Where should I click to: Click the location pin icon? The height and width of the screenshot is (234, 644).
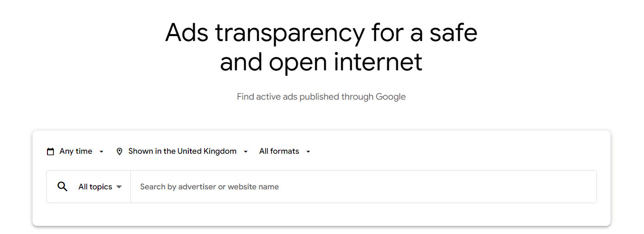pyautogui.click(x=119, y=151)
